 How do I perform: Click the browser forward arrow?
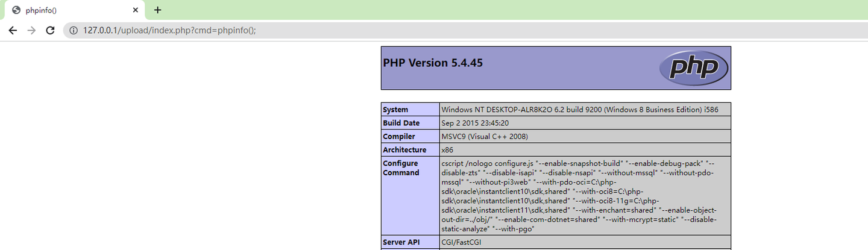point(32,30)
